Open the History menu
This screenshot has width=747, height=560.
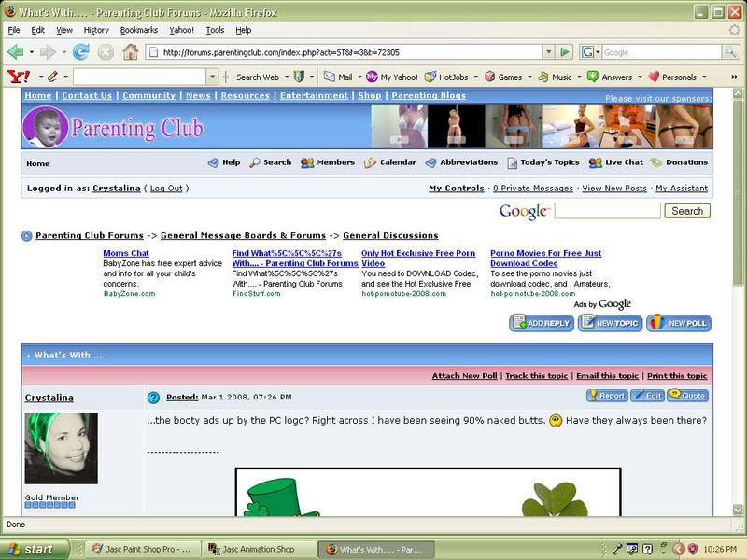point(96,30)
